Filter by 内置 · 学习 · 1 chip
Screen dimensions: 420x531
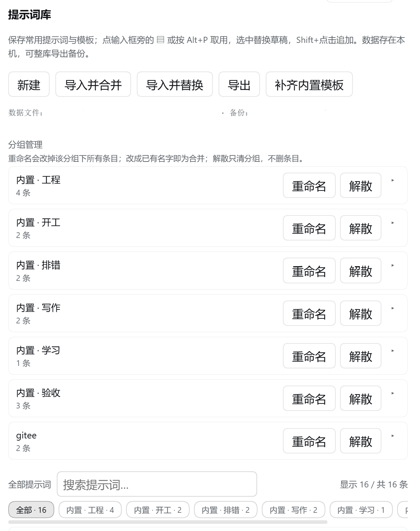pos(361,510)
